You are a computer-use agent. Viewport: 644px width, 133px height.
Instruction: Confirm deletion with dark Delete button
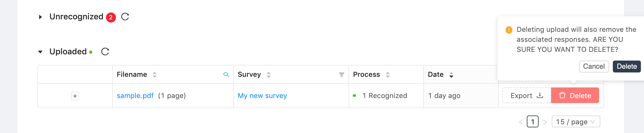[627, 66]
